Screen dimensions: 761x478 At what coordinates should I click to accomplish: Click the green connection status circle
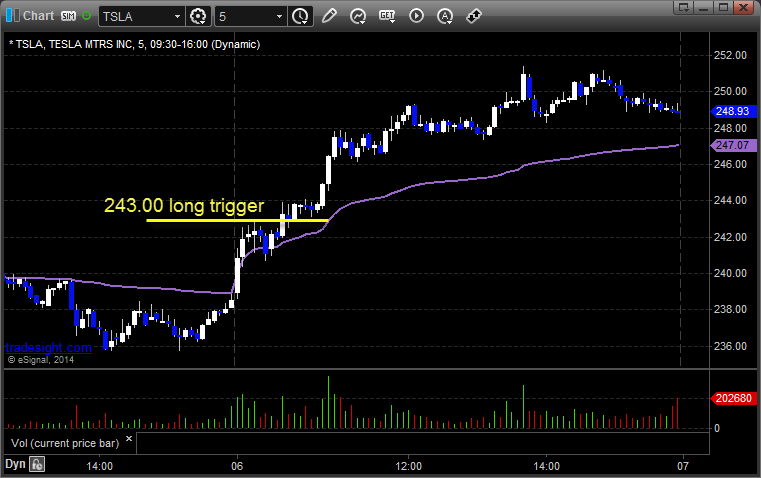[x=86, y=16]
